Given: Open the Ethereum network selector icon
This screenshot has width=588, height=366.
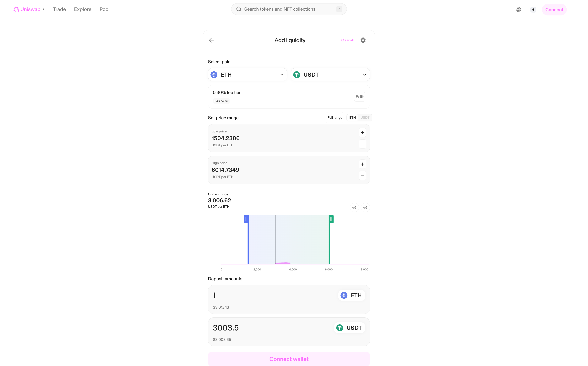Looking at the screenshot, I should coord(533,10).
